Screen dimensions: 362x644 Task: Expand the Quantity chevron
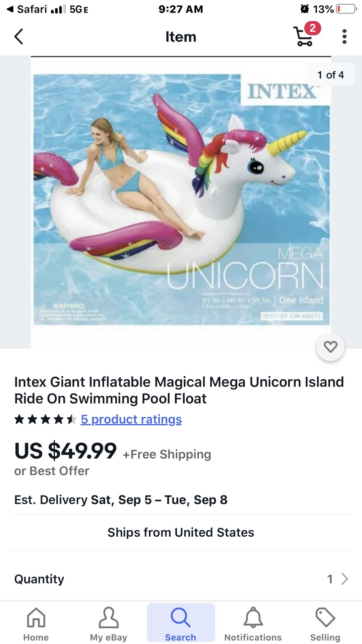click(x=345, y=579)
